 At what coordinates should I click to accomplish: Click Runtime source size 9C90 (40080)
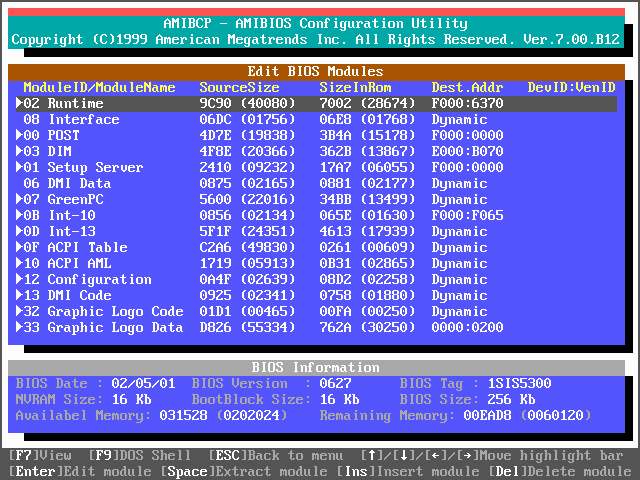(247, 103)
